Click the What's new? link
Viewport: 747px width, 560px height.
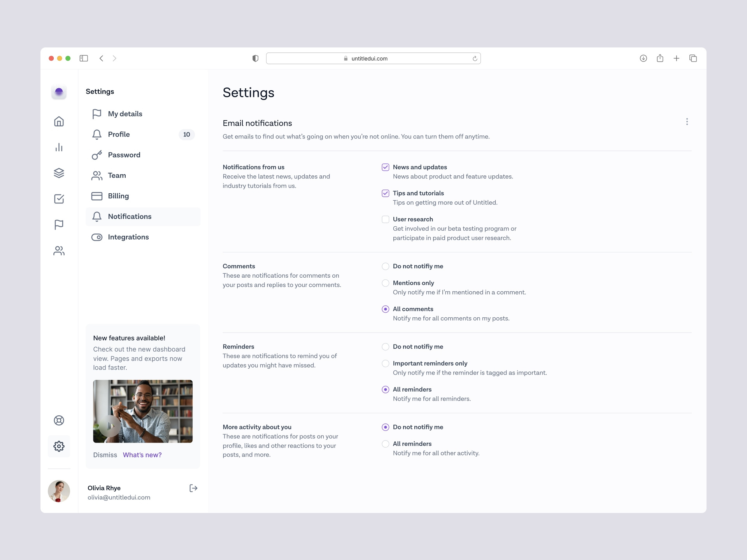pyautogui.click(x=142, y=455)
